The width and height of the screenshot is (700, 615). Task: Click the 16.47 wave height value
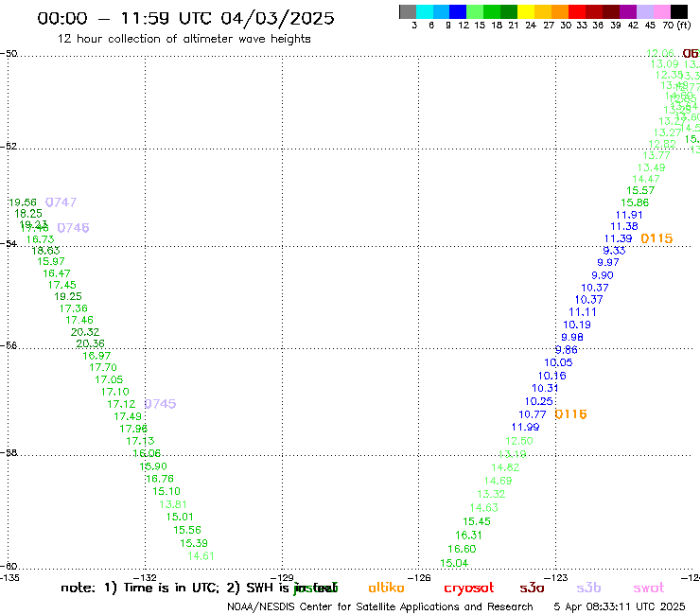(x=56, y=273)
